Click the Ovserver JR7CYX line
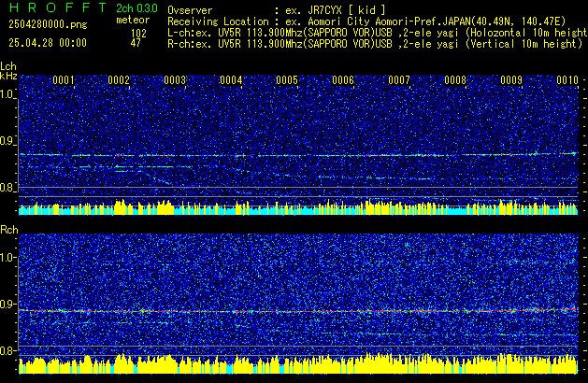This screenshot has width=588, height=383. pyautogui.click(x=277, y=10)
